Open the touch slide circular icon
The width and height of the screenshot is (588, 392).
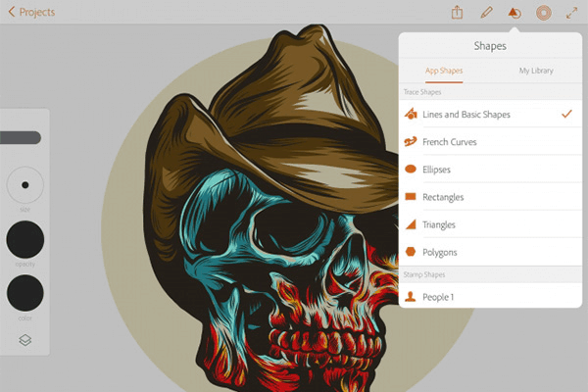(543, 13)
